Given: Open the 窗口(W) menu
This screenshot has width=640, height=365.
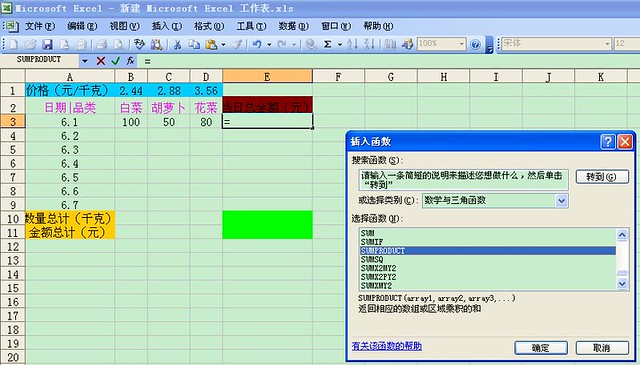Looking at the screenshot, I should click(336, 27).
